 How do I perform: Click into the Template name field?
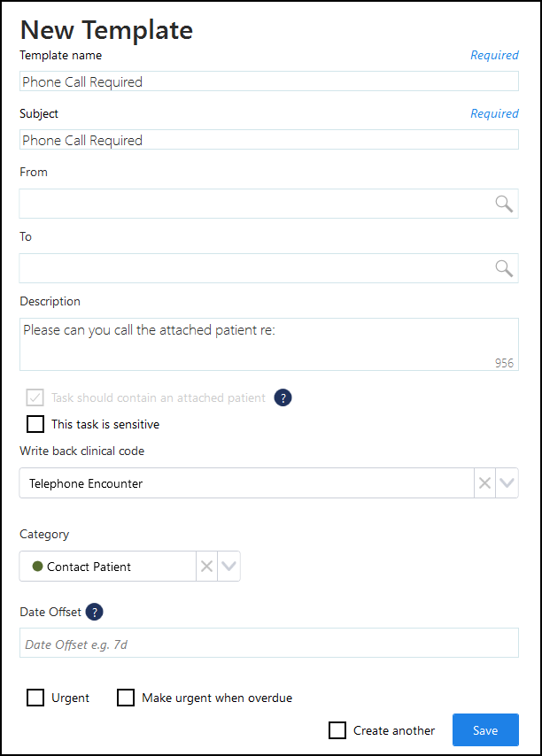pos(269,81)
